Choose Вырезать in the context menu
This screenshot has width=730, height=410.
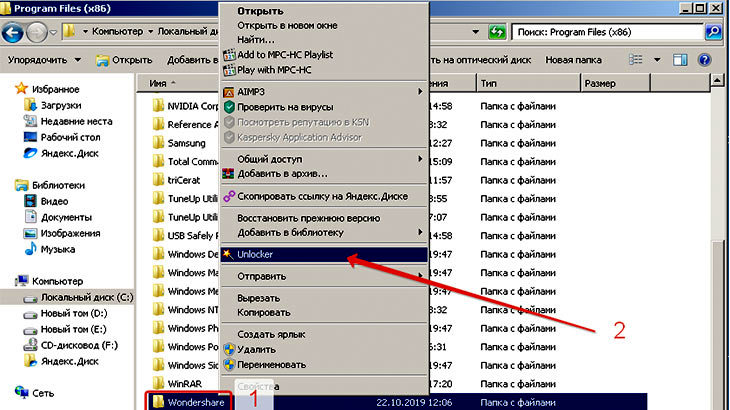(x=324, y=298)
